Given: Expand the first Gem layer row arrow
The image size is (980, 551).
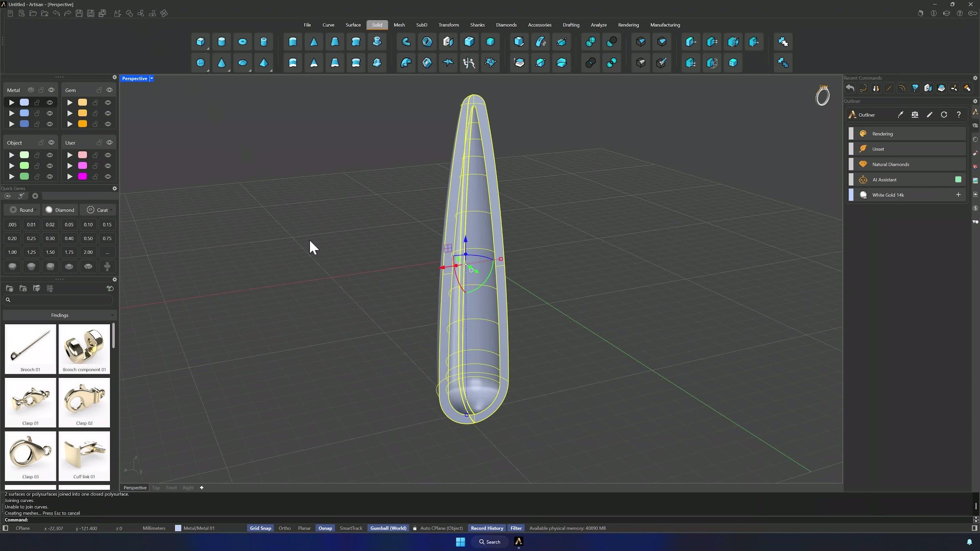Looking at the screenshot, I should click(x=70, y=103).
